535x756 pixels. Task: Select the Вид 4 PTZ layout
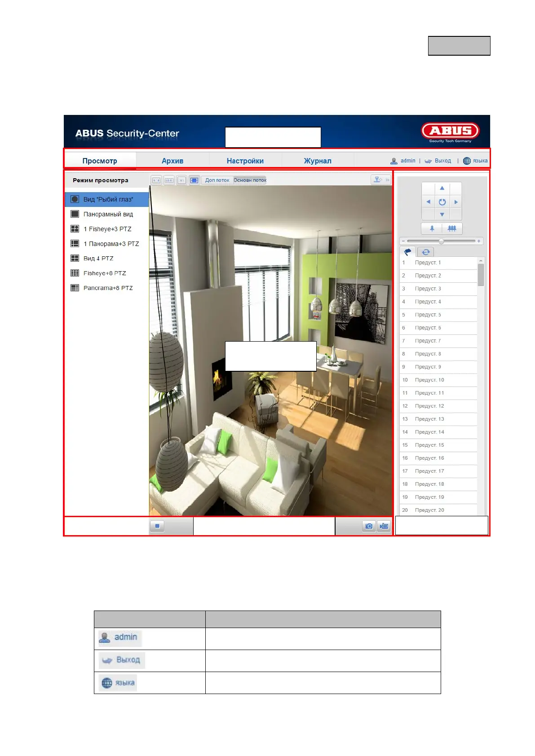tap(107, 259)
